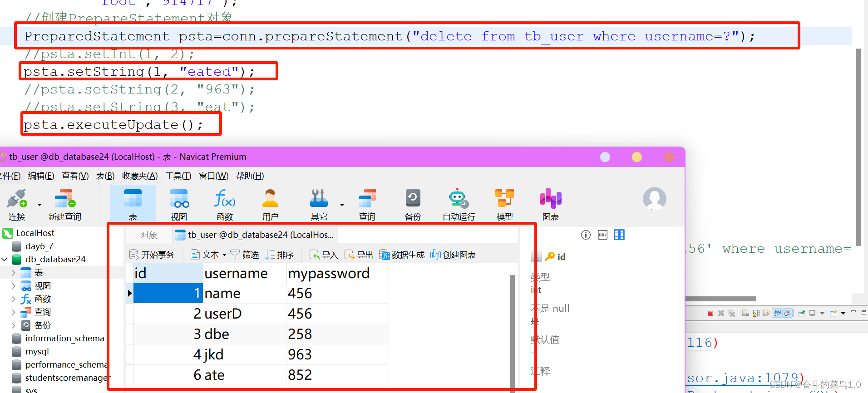Toggle Scroll Lock in Eclipse console

coord(756,313)
